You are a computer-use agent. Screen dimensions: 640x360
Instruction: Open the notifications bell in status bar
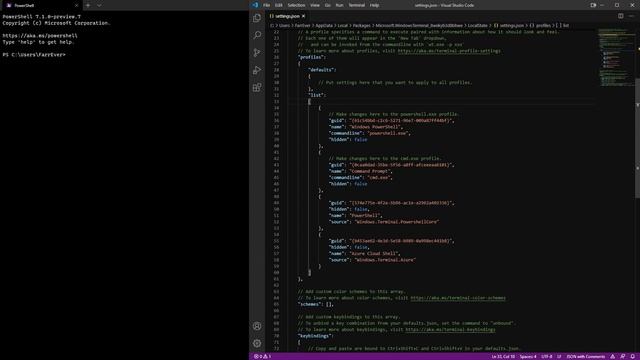coord(632,356)
